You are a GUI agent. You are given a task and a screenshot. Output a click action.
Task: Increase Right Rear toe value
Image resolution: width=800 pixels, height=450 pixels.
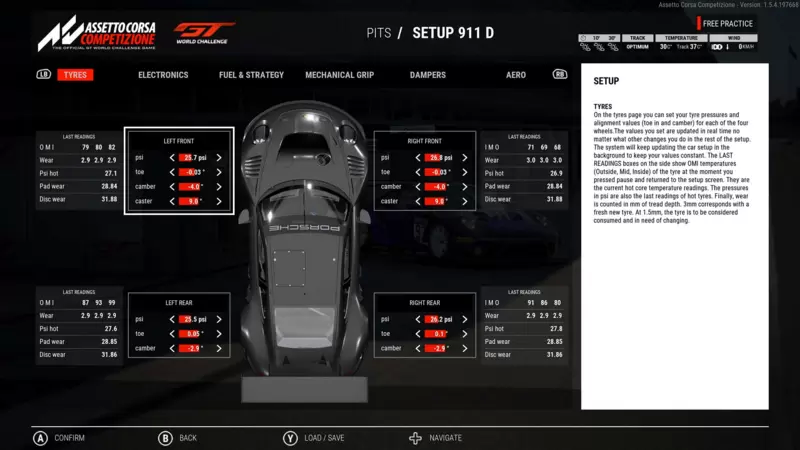click(x=465, y=334)
